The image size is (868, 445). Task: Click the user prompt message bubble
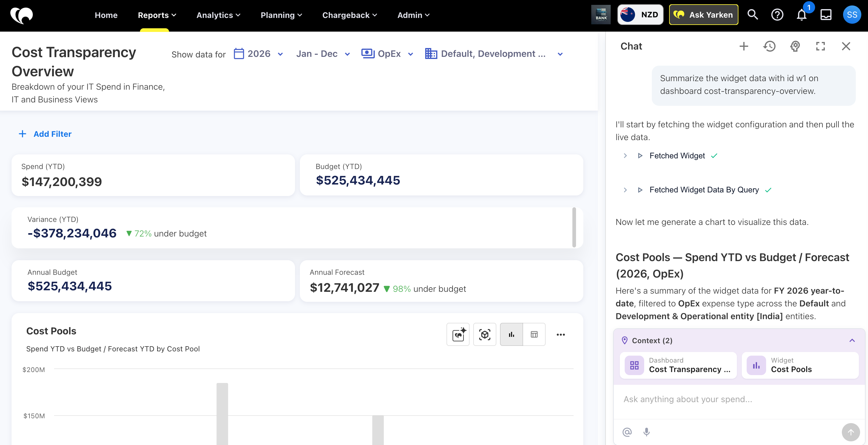click(753, 85)
